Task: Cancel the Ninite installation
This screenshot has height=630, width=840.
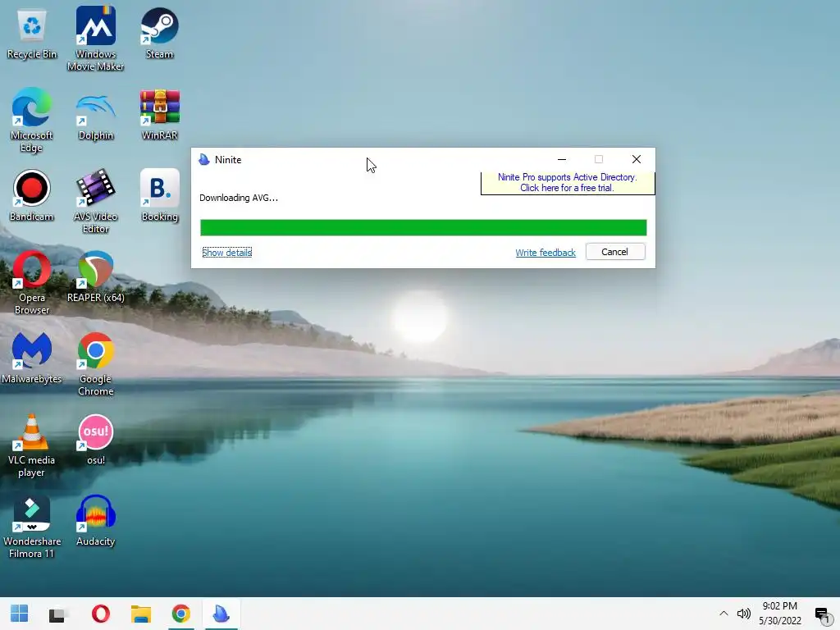Action: [615, 252]
